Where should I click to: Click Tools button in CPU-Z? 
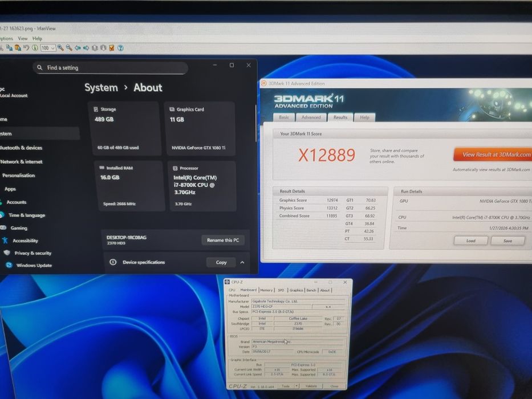(x=286, y=386)
